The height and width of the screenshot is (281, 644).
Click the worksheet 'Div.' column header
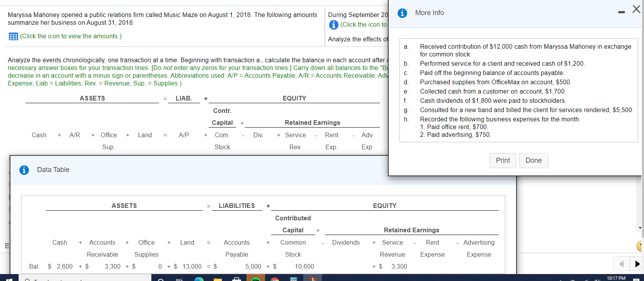pyautogui.click(x=258, y=135)
